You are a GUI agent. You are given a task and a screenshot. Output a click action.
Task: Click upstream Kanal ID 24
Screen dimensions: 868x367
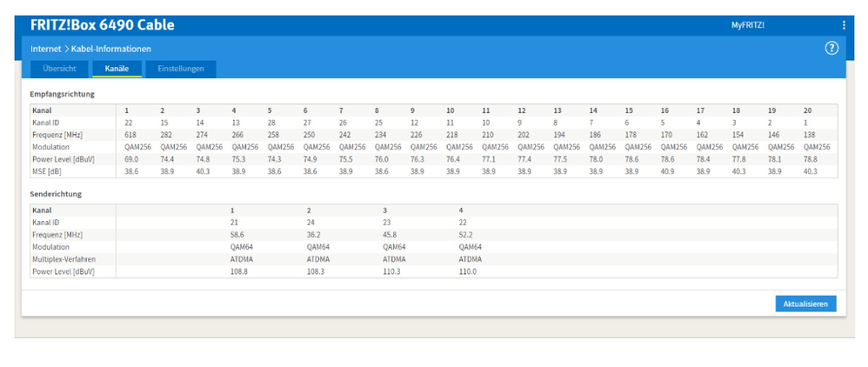coord(310,223)
